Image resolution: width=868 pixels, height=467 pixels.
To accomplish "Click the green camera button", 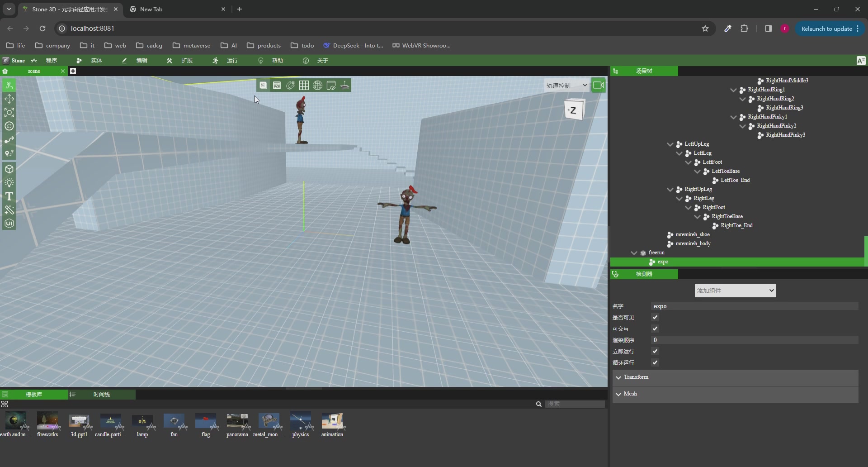I will pos(598,85).
